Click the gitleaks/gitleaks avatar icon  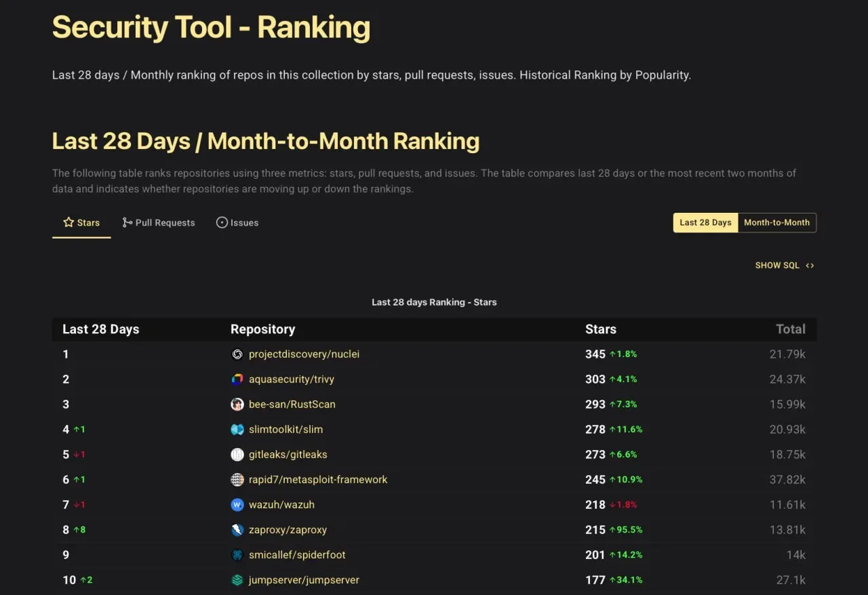point(237,455)
